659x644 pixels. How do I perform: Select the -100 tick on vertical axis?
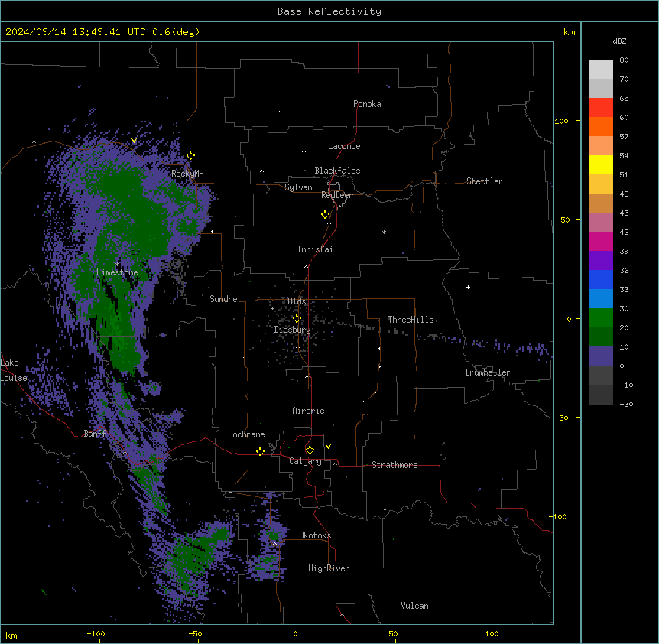click(559, 516)
